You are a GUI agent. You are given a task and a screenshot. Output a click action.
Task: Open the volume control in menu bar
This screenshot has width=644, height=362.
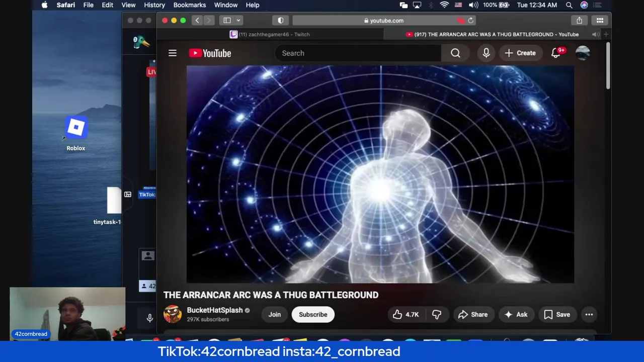[473, 5]
